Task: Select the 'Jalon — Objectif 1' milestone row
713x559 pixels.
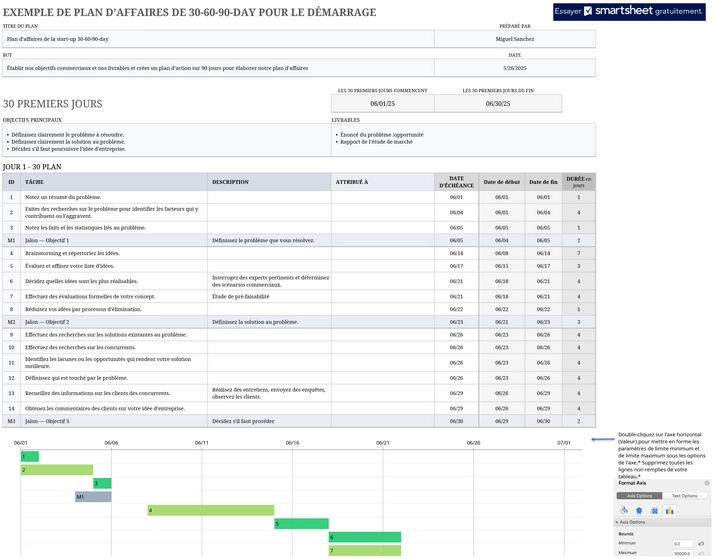Action: [x=299, y=241]
